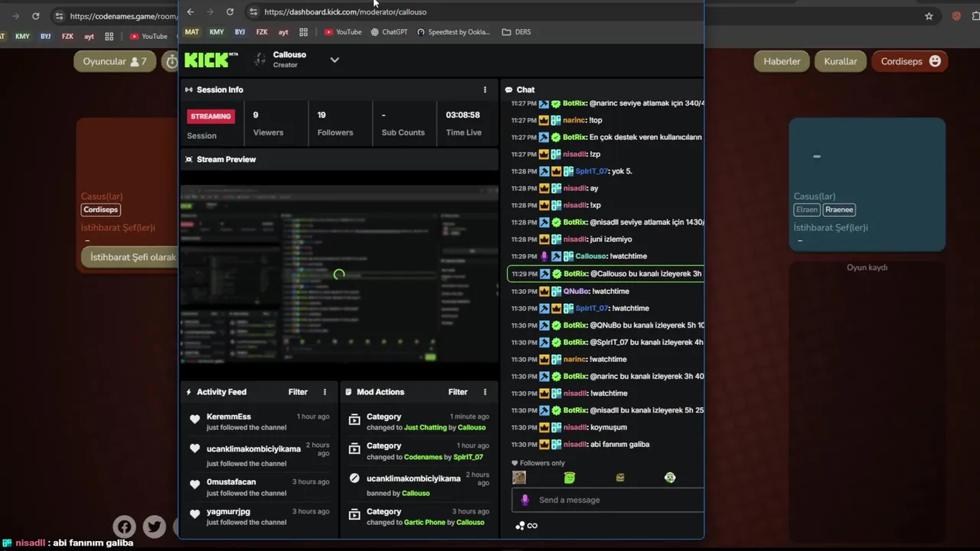
Task: Open Mod Actions three-dot options menu
Action: tap(485, 392)
